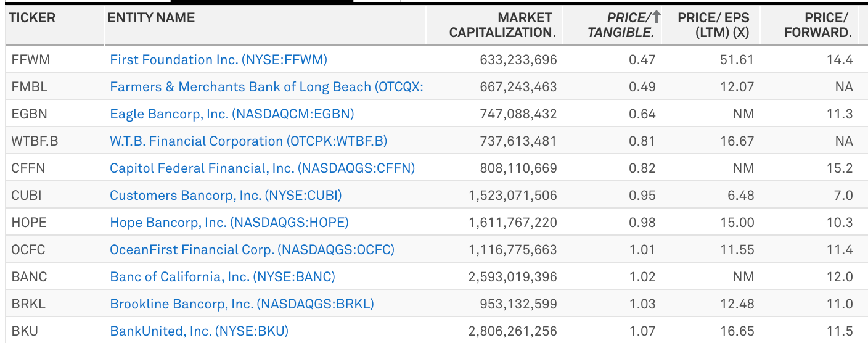This screenshot has width=868, height=343.
Task: Open the Banc of California, Inc. link
Action: 223,277
